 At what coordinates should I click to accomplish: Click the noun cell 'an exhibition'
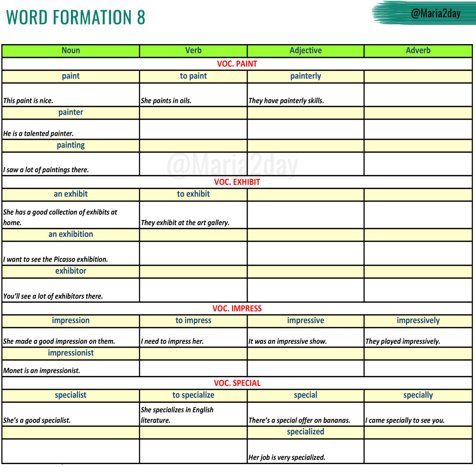coord(71,234)
